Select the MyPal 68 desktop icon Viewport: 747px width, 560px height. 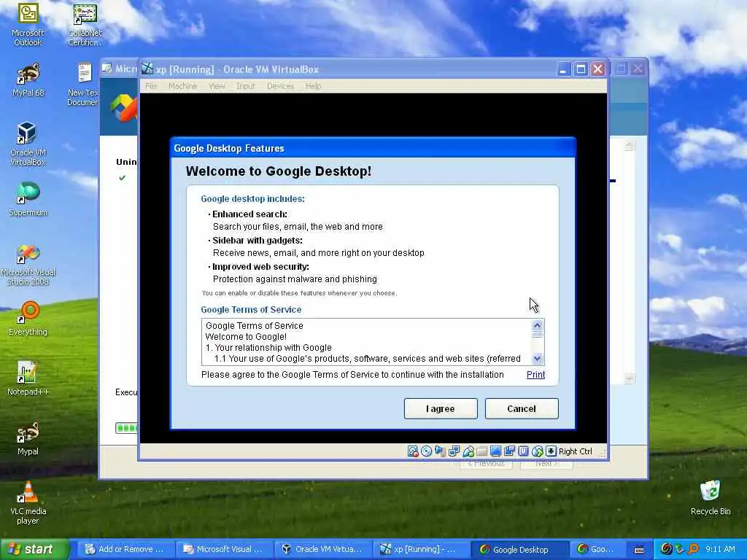[x=28, y=80]
